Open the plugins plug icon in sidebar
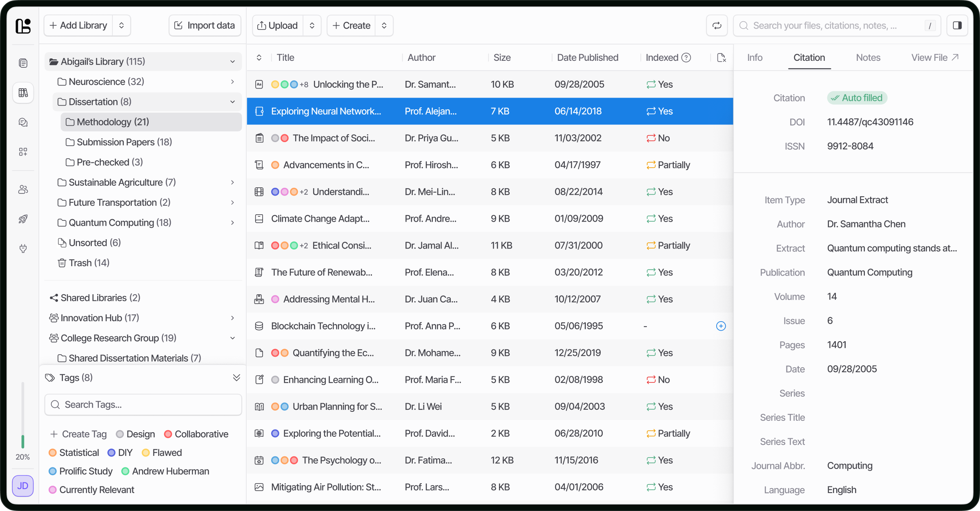Viewport: 980px width, 511px height. click(23, 249)
